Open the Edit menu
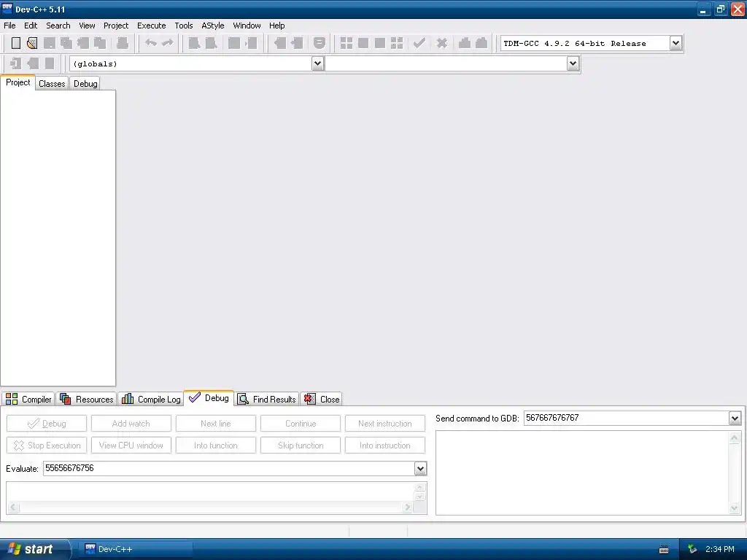The height and width of the screenshot is (560, 747). [x=31, y=26]
